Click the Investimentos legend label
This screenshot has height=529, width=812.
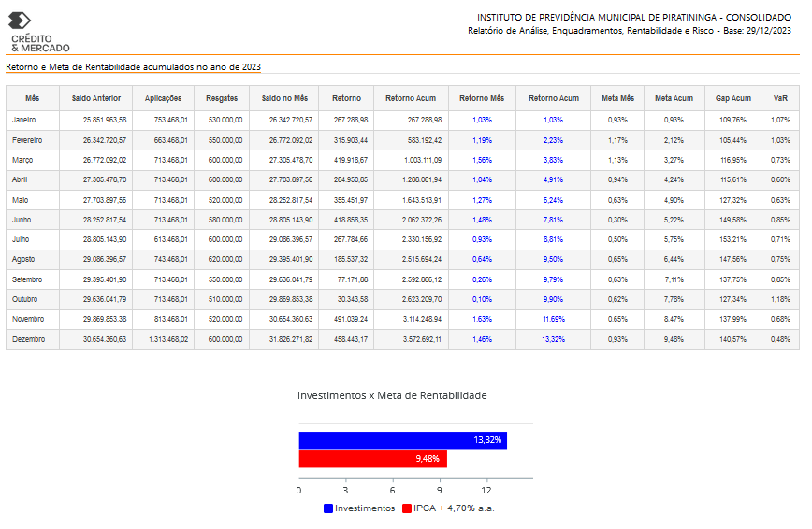coord(365,508)
